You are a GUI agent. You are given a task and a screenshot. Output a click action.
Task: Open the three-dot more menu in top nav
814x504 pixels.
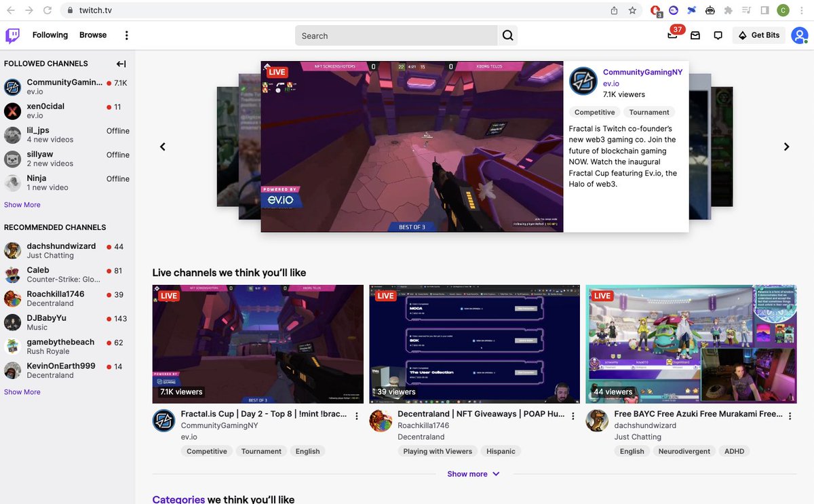pos(126,35)
